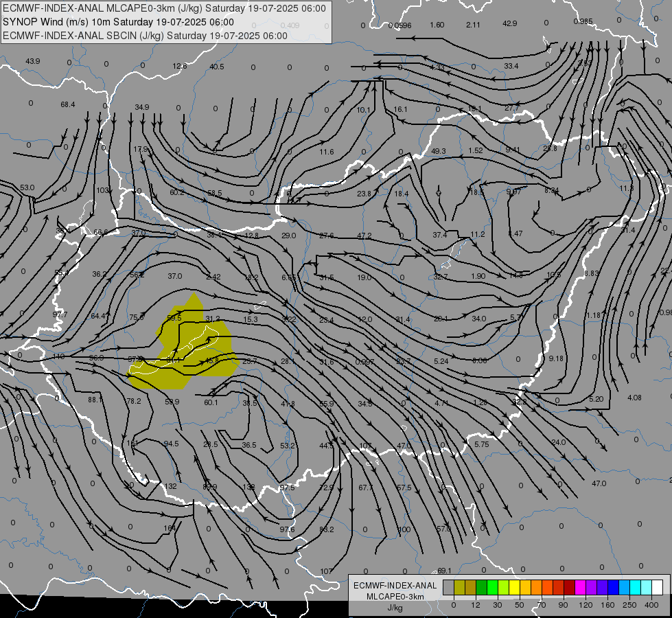The width and height of the screenshot is (672, 618).
Task: Click the 'SYNOP Wind (m/s) 10m' title line
Action: (x=118, y=22)
